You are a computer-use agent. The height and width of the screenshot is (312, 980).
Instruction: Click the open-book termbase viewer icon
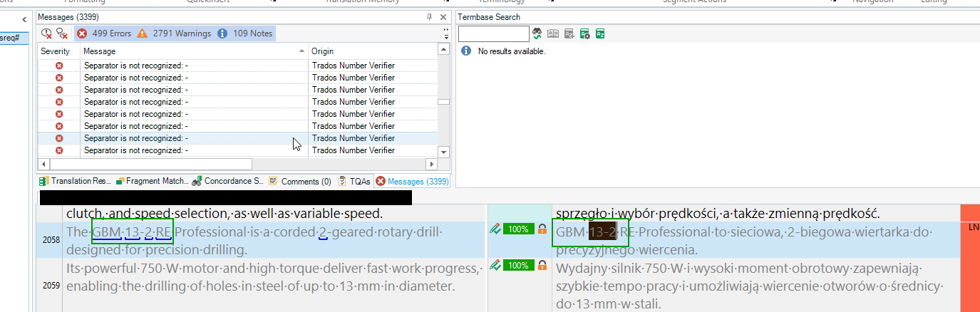tap(553, 33)
